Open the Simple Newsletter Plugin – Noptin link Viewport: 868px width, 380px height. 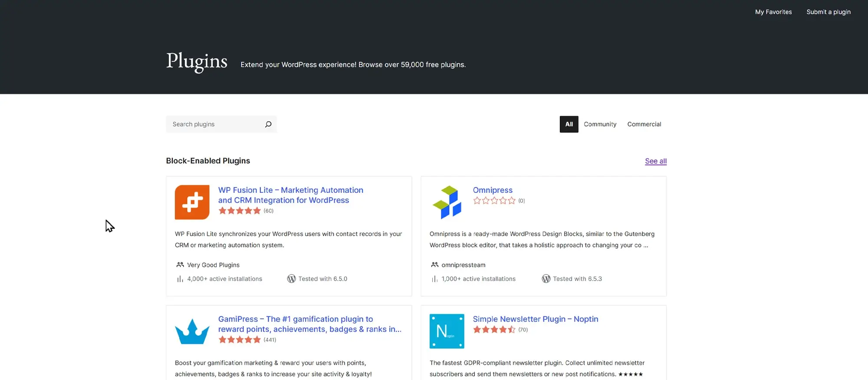click(536, 319)
